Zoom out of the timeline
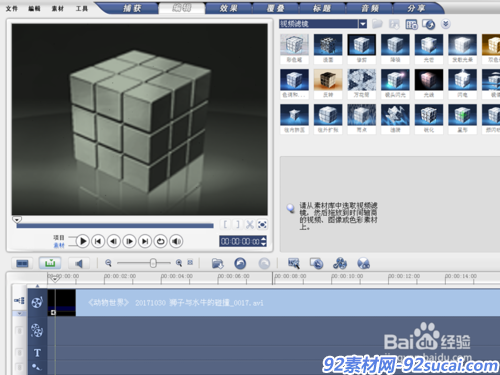Screen dimensions: 500x375 coord(108,263)
